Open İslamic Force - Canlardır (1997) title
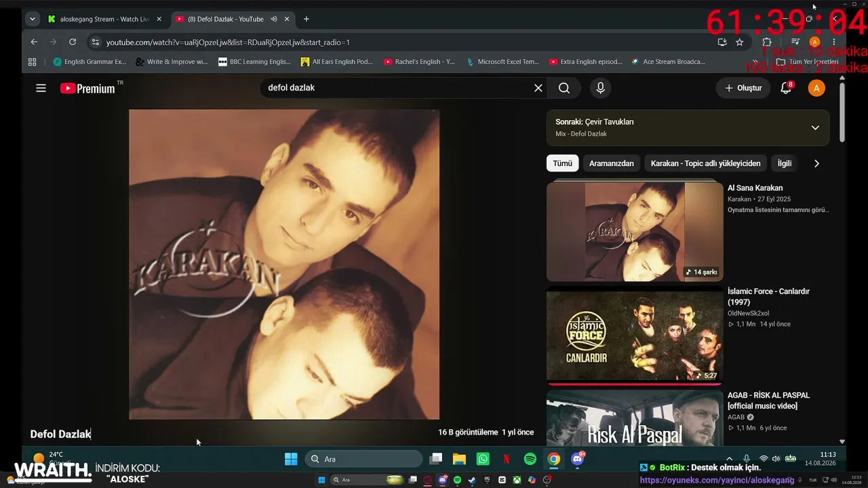This screenshot has height=488, width=868. (x=768, y=297)
